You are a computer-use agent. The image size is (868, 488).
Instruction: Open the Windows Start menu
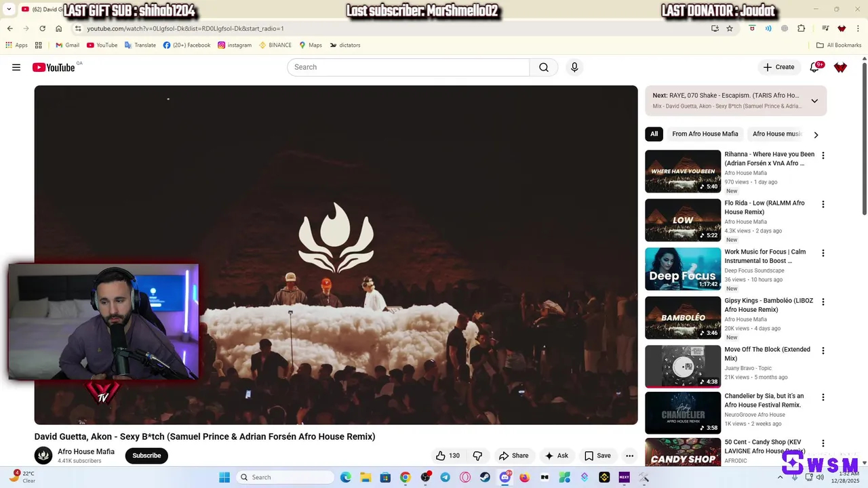(x=224, y=477)
